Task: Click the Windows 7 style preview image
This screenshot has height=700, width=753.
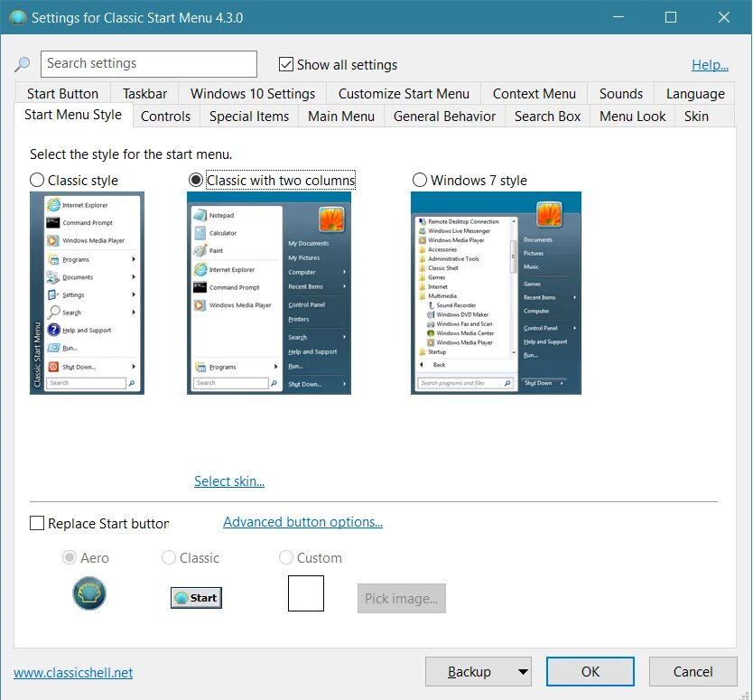Action: (x=496, y=293)
